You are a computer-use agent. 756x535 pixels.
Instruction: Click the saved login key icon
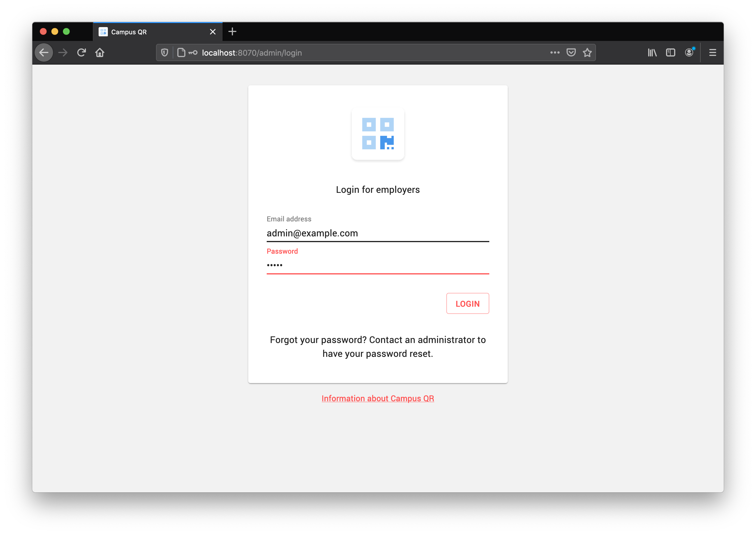[193, 53]
